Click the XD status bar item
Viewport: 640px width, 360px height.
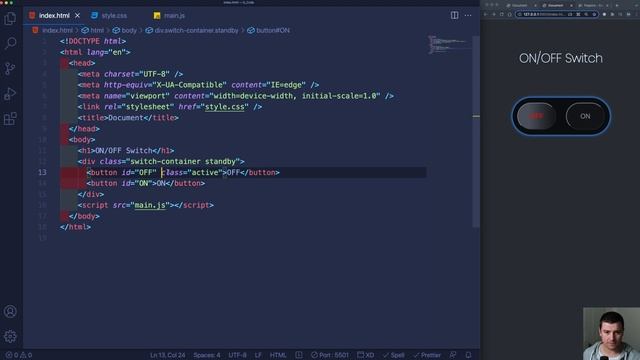click(366, 355)
